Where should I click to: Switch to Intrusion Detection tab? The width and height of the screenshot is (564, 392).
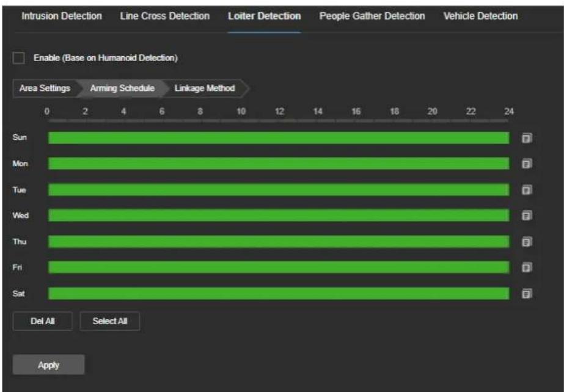pyautogui.click(x=62, y=16)
